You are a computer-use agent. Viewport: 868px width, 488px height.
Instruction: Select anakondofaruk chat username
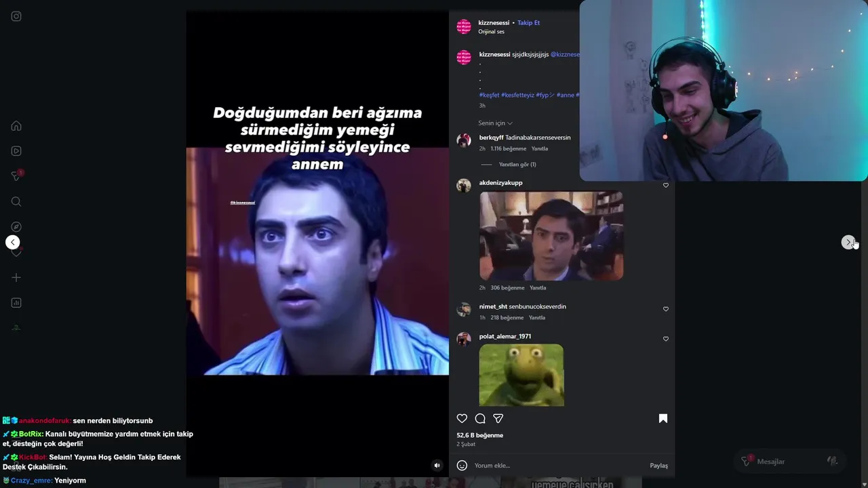45,421
